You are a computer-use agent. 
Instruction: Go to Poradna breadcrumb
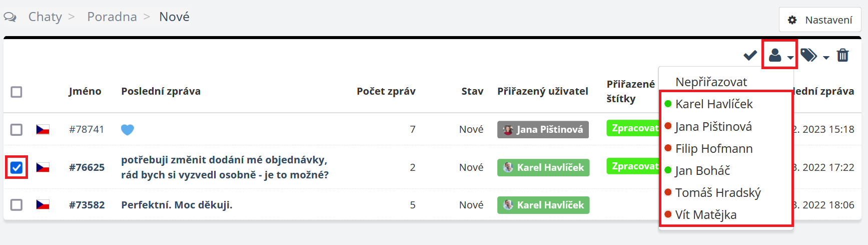pyautogui.click(x=112, y=17)
